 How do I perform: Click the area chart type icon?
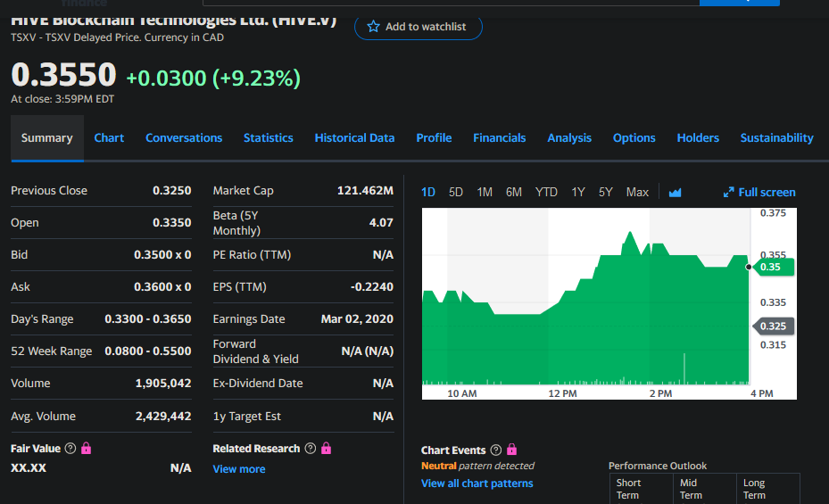coord(675,192)
